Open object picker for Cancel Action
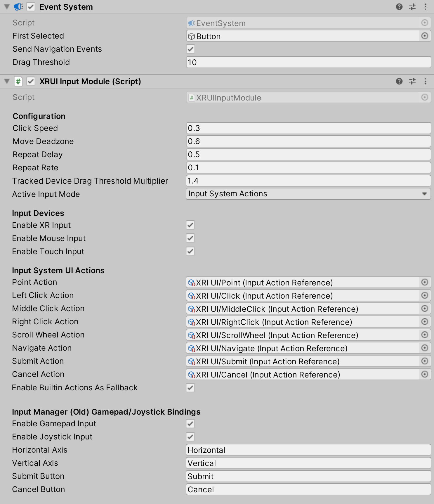The height and width of the screenshot is (504, 434). click(425, 374)
